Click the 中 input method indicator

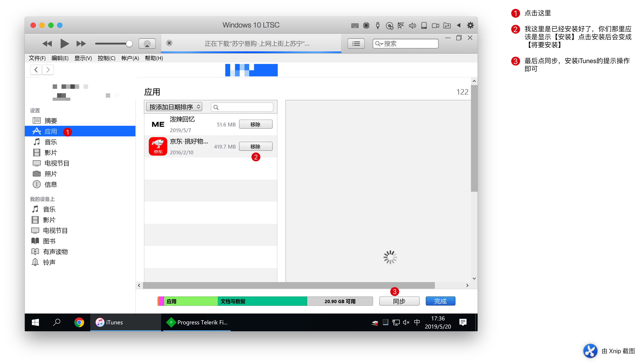point(417,322)
